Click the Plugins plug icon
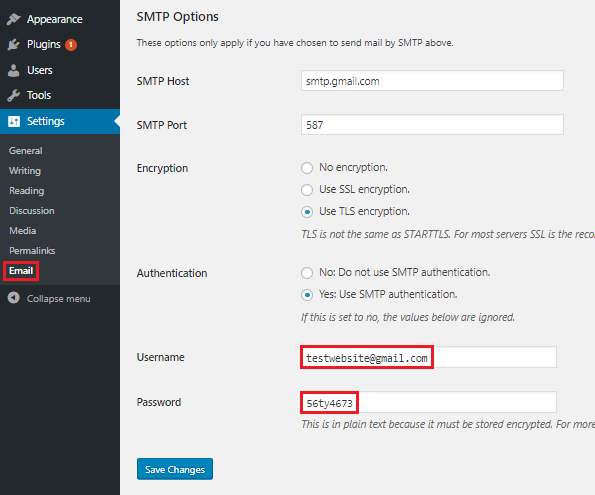Screen dimensions: 595x495 point(14,44)
